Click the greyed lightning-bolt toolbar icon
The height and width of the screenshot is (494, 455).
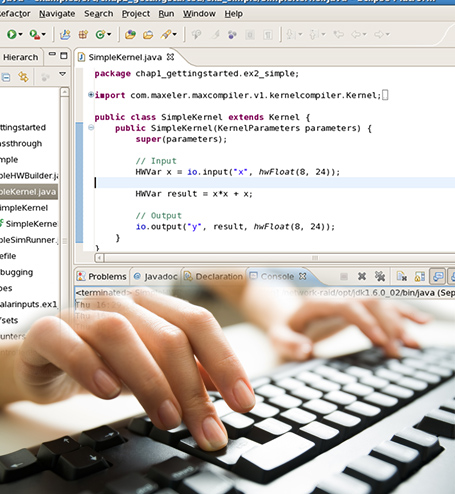215,34
